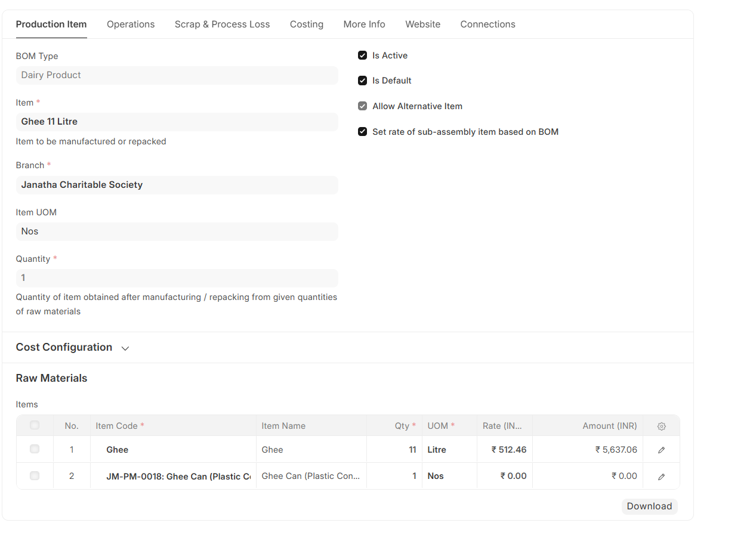Screen dimensions: 756x535
Task: Disable Set rate of sub-assembly item checkbox
Action: [362, 132]
